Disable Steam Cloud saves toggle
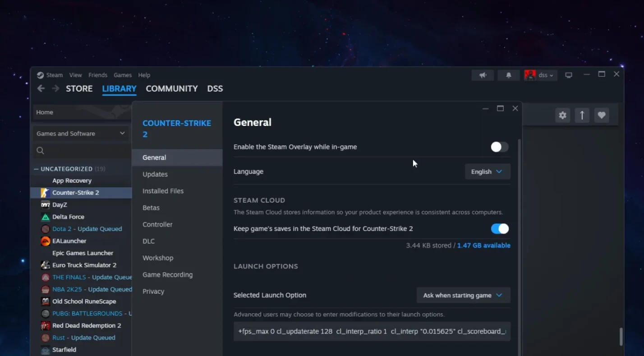 (499, 229)
